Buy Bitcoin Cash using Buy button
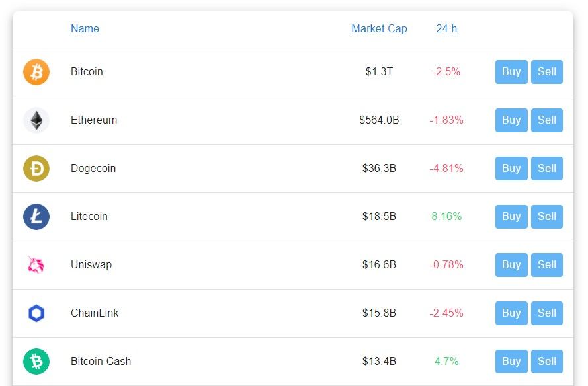Viewport: 588px width, 386px height. pyautogui.click(x=511, y=362)
